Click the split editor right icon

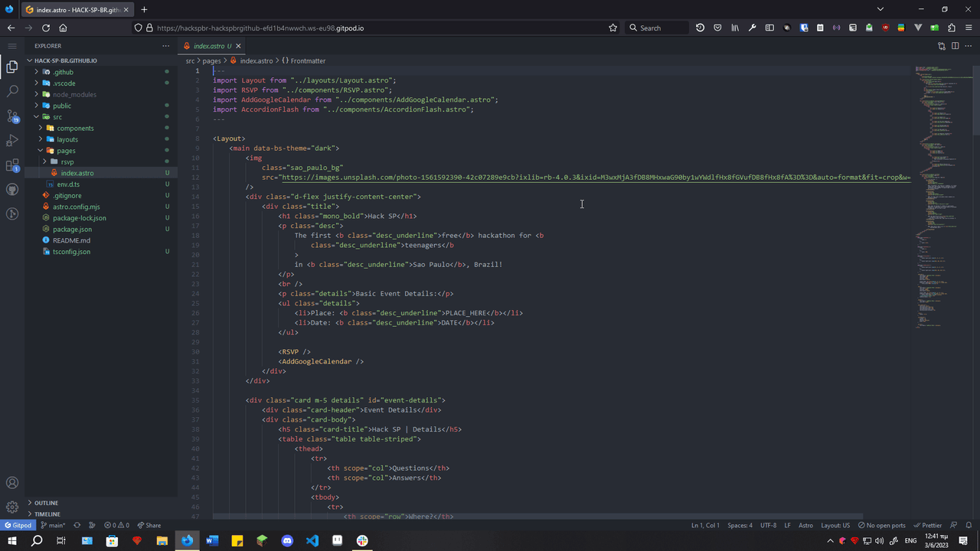[955, 46]
